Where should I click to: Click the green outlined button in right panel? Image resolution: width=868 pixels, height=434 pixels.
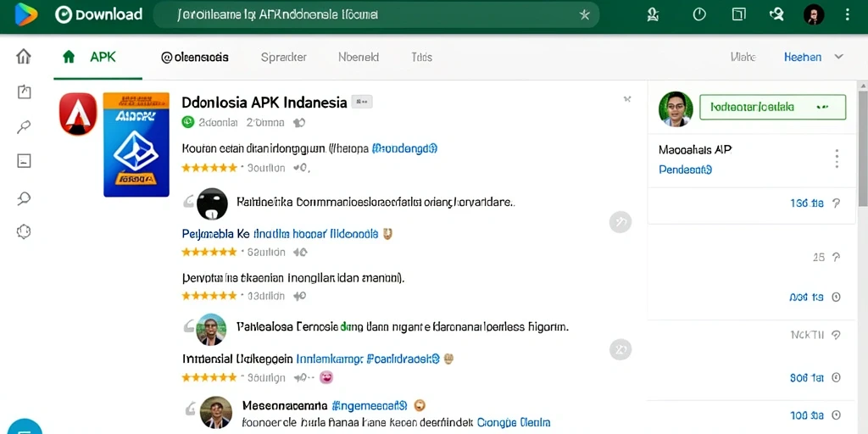[x=773, y=108]
